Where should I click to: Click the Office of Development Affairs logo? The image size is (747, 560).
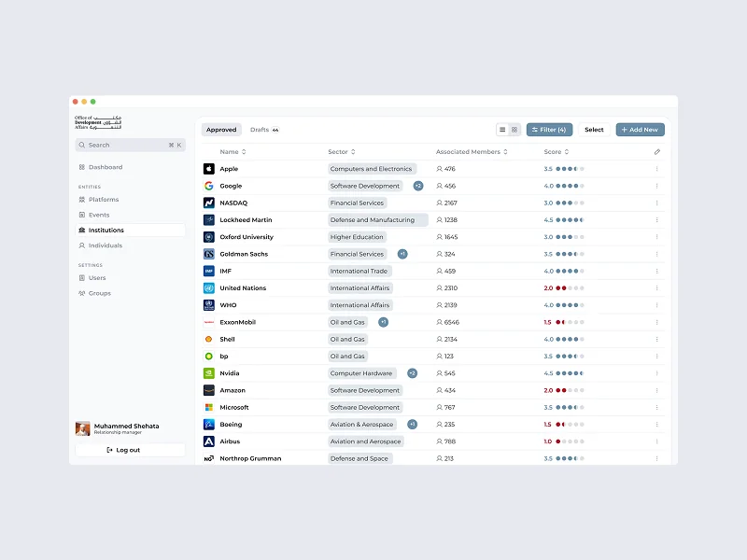coord(98,122)
